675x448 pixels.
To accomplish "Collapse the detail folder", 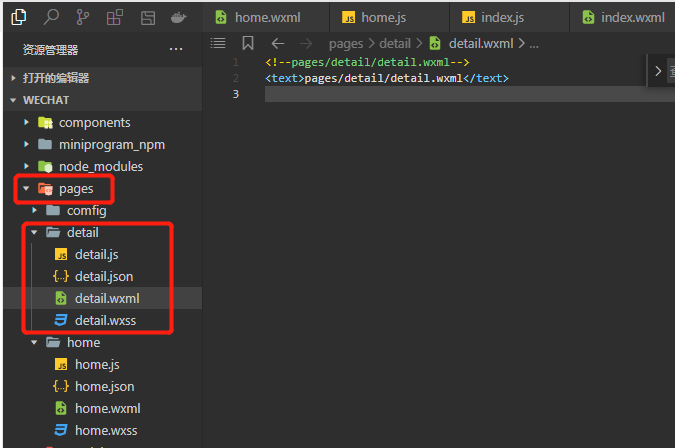I will (35, 232).
